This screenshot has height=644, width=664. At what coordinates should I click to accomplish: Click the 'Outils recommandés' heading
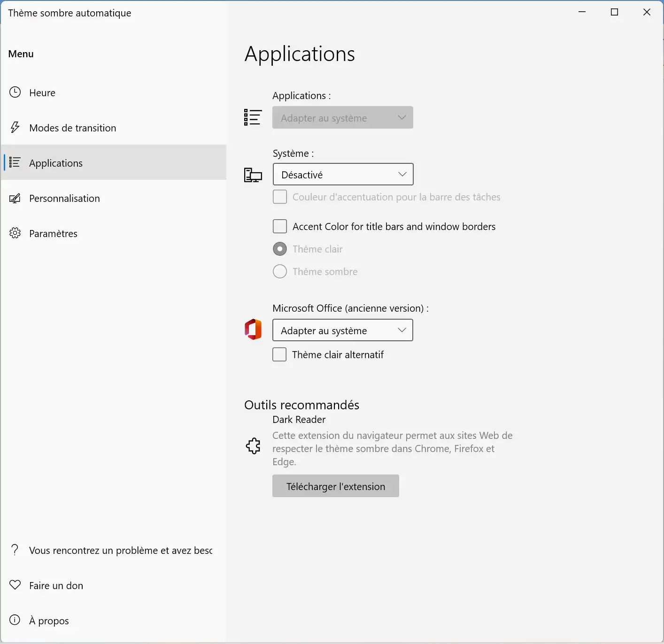click(301, 405)
